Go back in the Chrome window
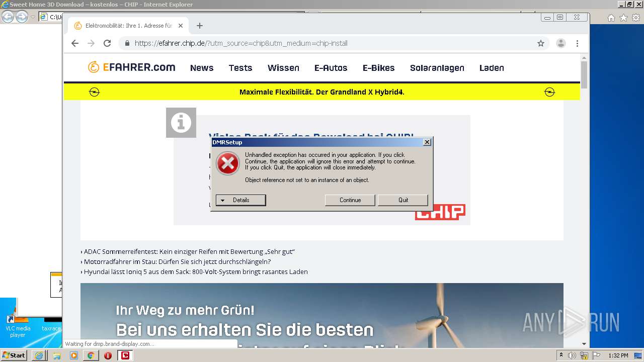 click(75, 43)
